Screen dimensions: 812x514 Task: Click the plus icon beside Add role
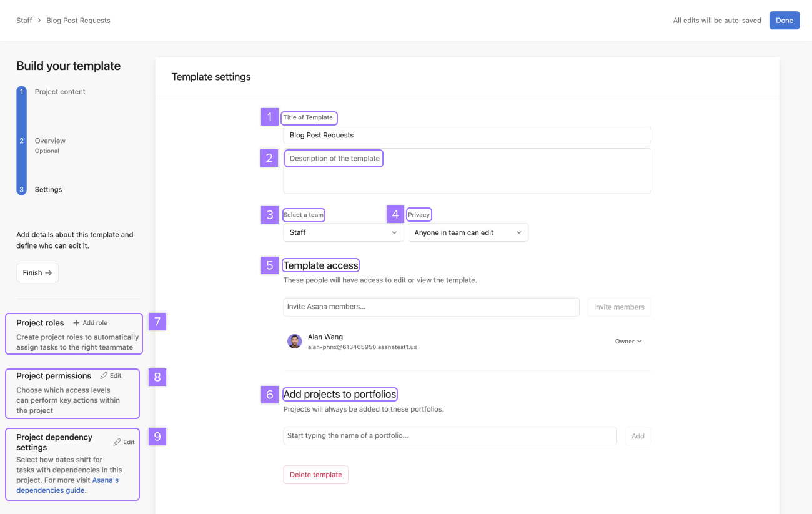pos(76,323)
